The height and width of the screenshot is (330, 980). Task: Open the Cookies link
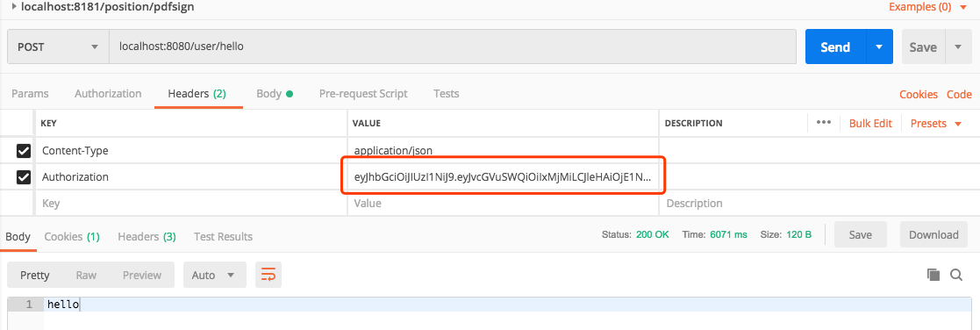(x=918, y=95)
